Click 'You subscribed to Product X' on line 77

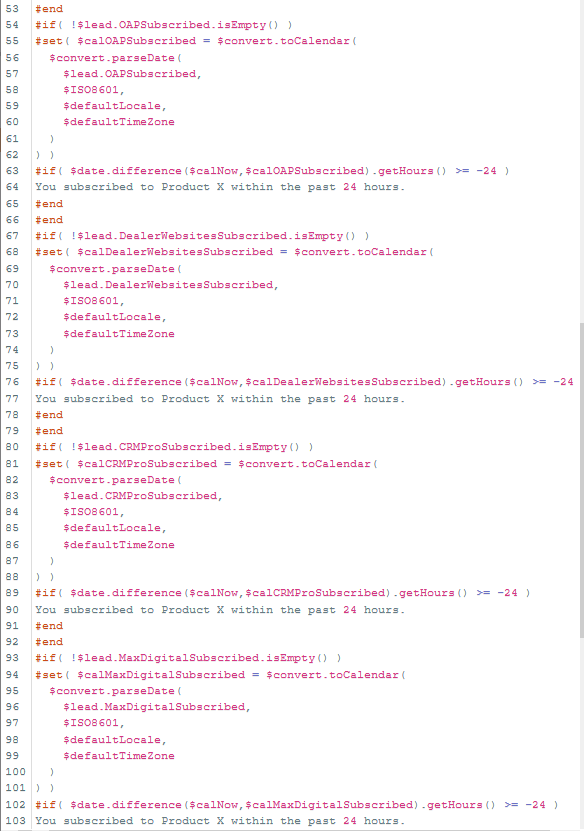[129, 399]
